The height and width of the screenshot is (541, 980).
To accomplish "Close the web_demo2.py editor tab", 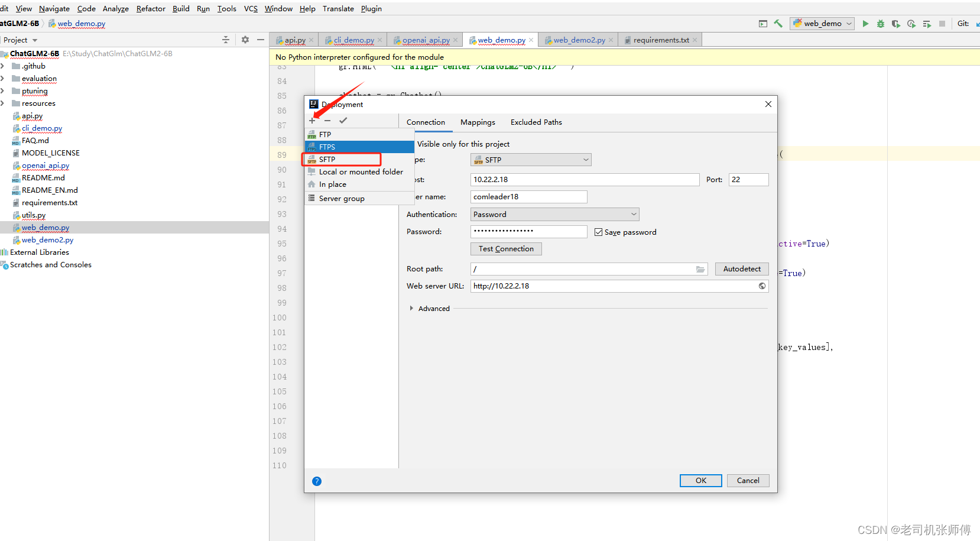I will (611, 40).
